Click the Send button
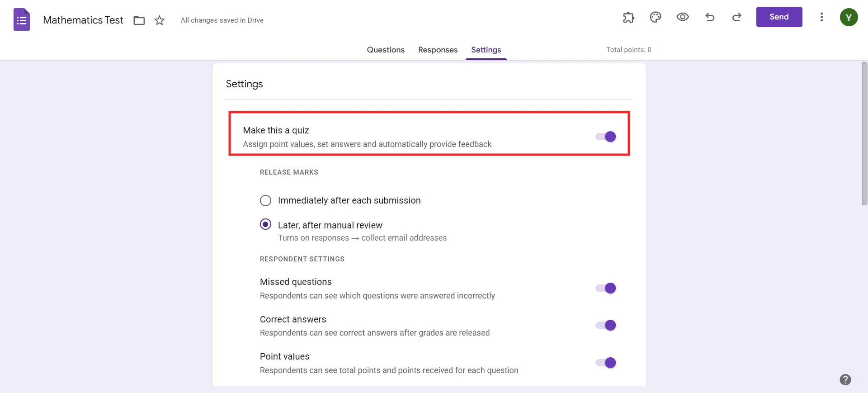This screenshot has height=393, width=868. 779,17
